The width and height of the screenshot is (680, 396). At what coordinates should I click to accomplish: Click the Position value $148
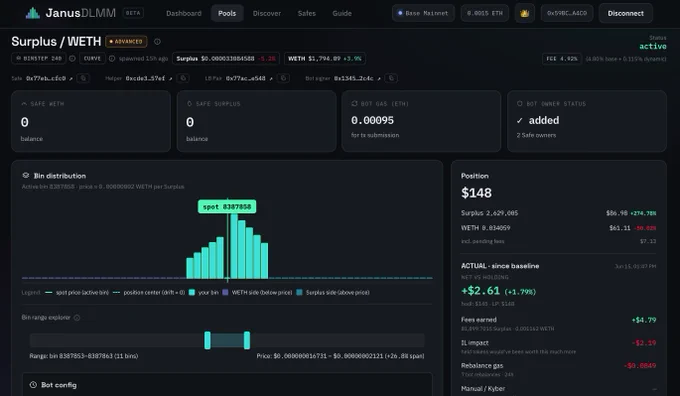476,193
